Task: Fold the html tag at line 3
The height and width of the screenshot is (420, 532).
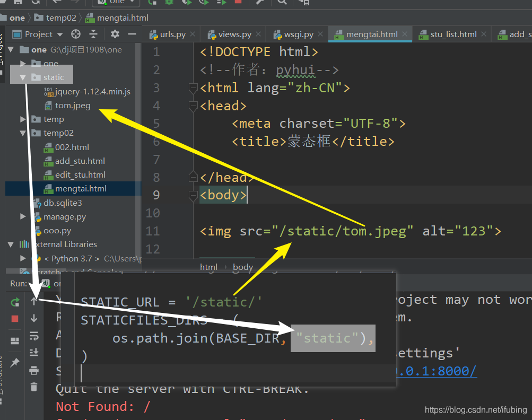Action: coord(193,88)
